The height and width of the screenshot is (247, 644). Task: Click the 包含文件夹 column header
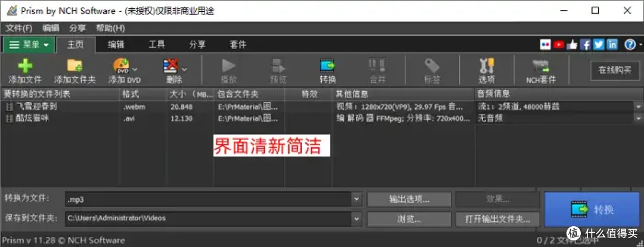tap(249, 94)
